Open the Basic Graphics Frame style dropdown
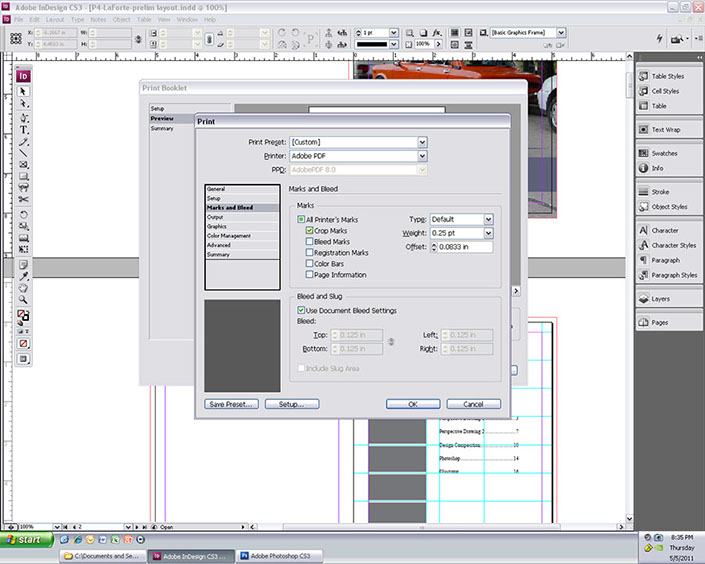This screenshot has width=705, height=564. coord(561,32)
